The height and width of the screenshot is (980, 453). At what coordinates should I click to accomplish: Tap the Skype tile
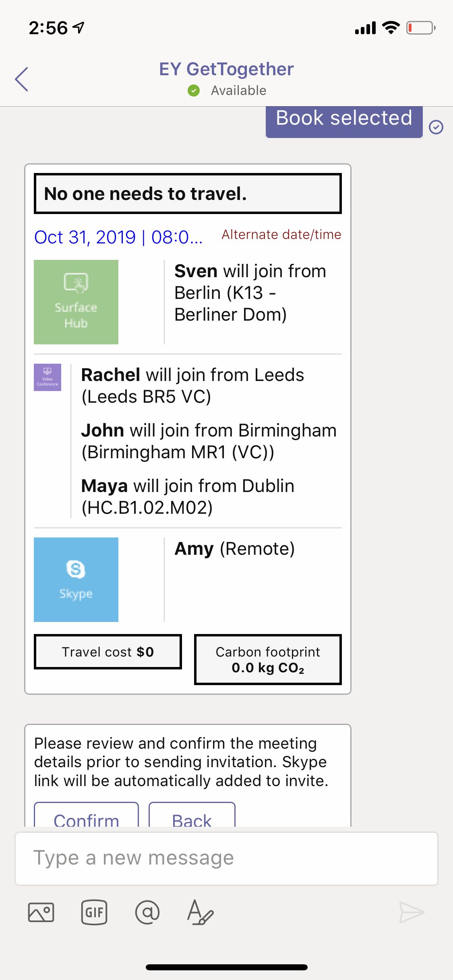pos(76,580)
